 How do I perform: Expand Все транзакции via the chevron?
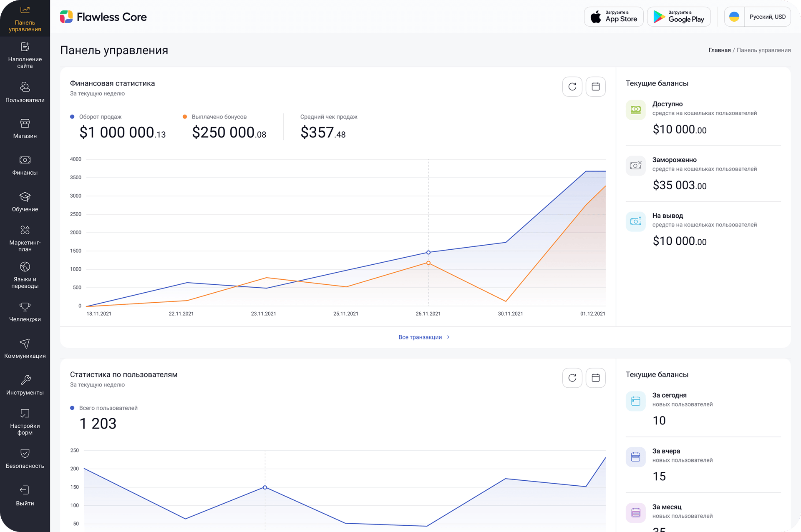pyautogui.click(x=448, y=337)
